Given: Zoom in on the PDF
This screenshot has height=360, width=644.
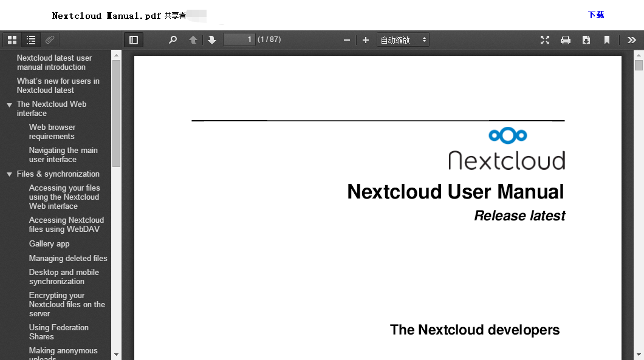Looking at the screenshot, I should click(x=366, y=40).
